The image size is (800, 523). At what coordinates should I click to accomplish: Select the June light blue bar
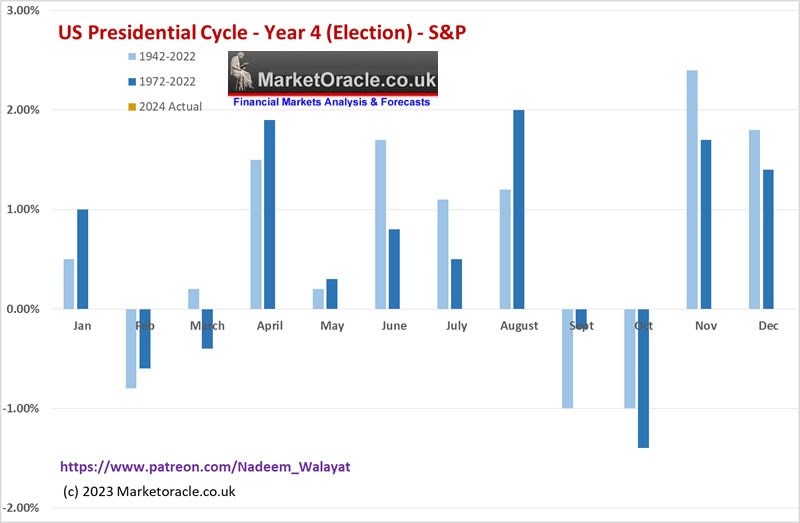[380, 225]
